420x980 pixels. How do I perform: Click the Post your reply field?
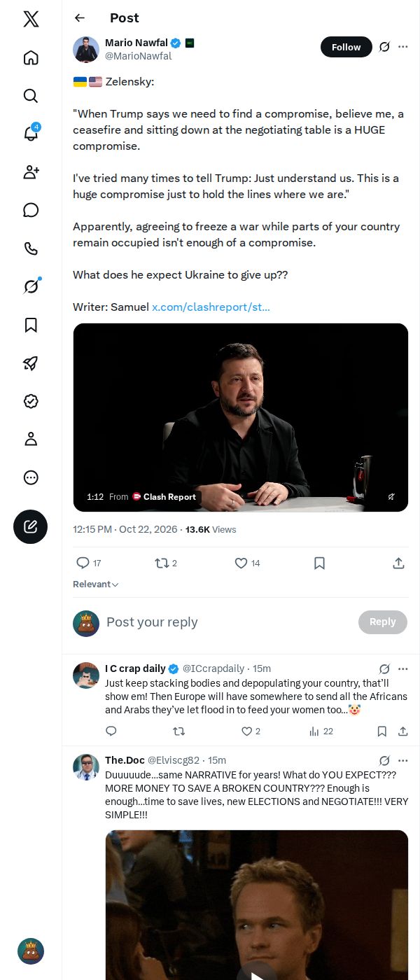pos(227,622)
